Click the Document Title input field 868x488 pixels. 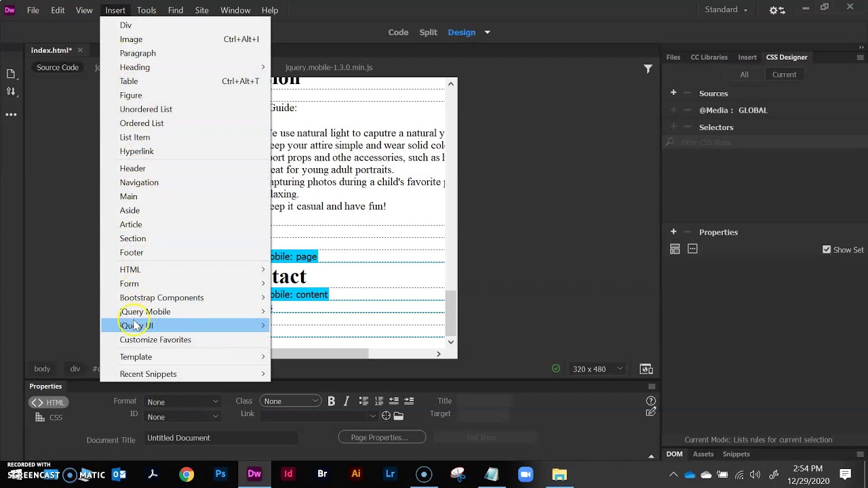(221, 438)
